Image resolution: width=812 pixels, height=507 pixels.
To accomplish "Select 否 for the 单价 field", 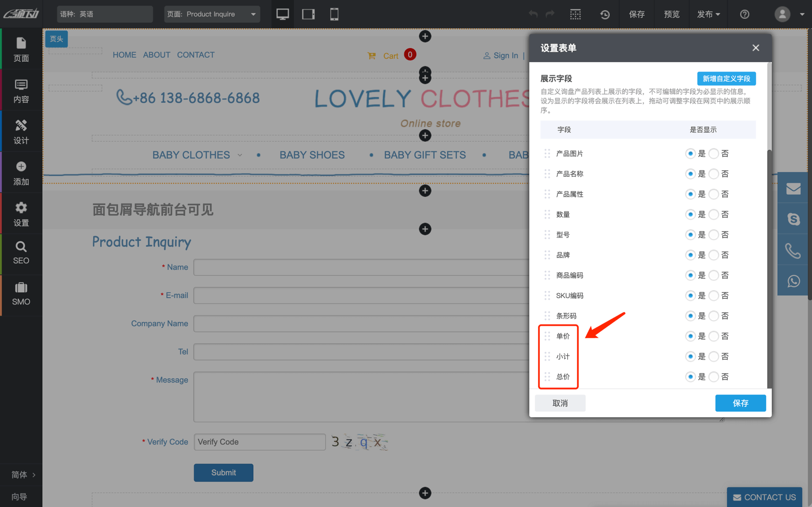I will [714, 336].
